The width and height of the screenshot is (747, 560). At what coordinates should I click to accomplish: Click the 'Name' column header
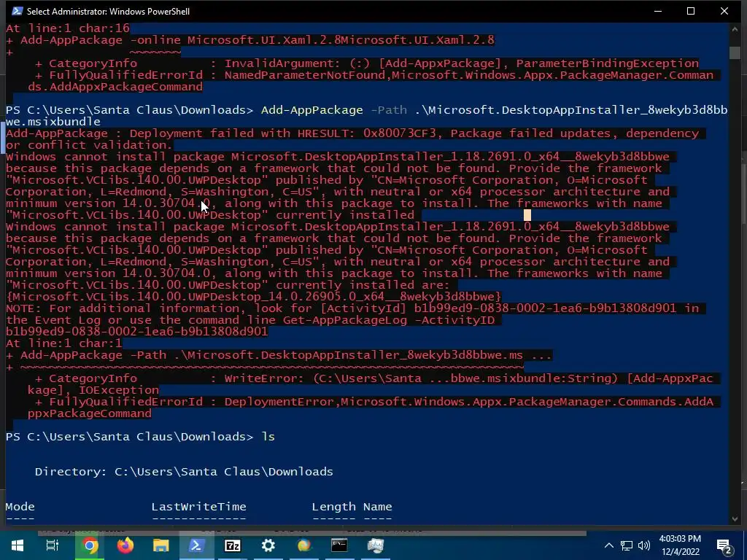click(378, 507)
